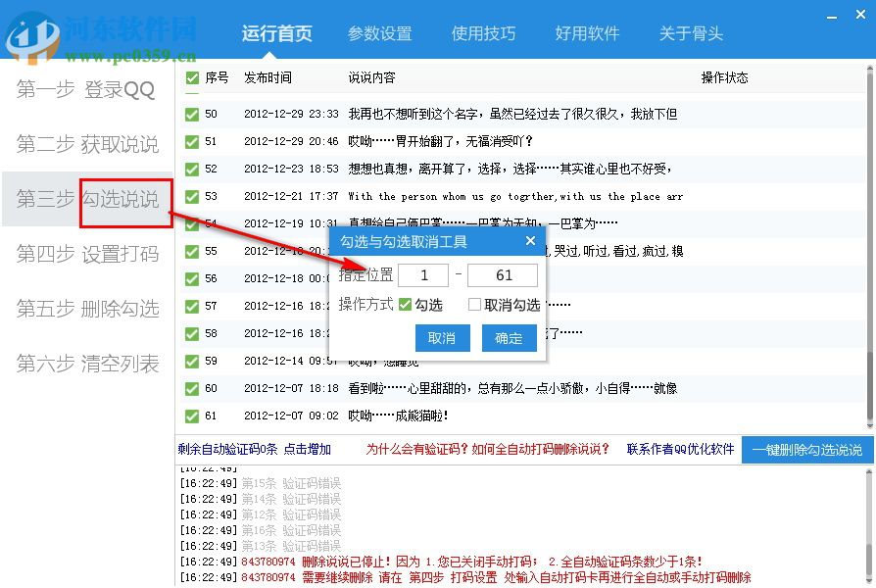Viewport: 876px width, 588px height.
Task: Open the 为什么会有验证码 help link
Action: [x=416, y=450]
